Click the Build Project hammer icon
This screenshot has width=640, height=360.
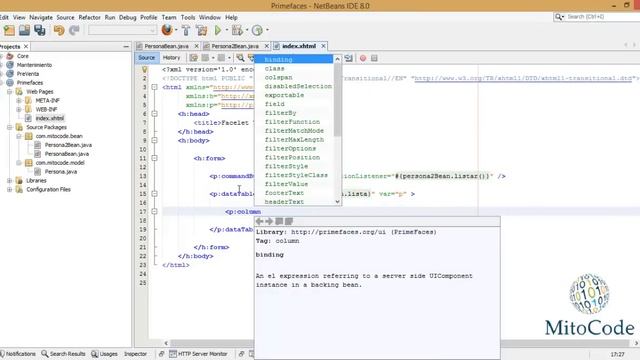click(186, 30)
